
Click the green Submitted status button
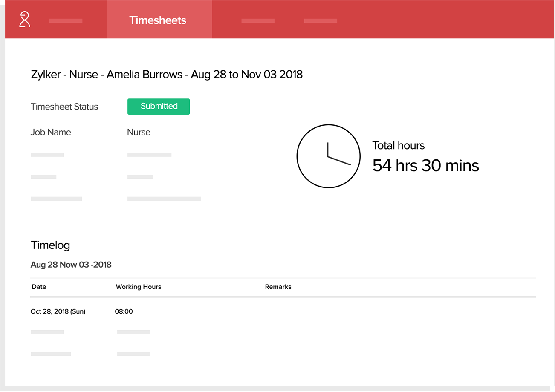(x=159, y=107)
